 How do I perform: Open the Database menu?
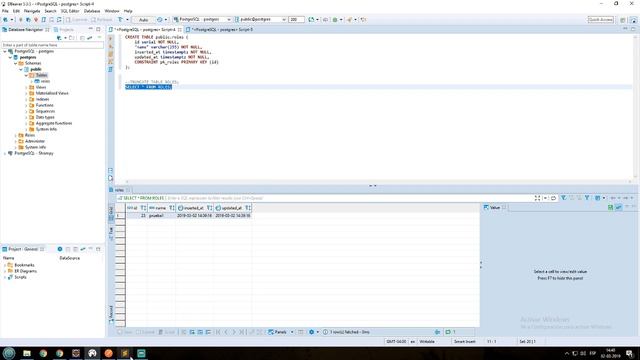coord(92,11)
